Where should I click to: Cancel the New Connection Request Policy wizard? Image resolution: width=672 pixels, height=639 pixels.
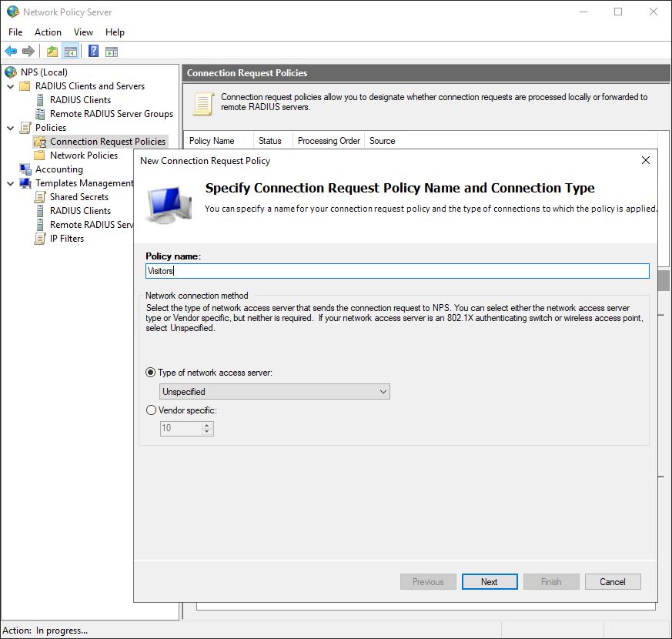[x=613, y=581]
